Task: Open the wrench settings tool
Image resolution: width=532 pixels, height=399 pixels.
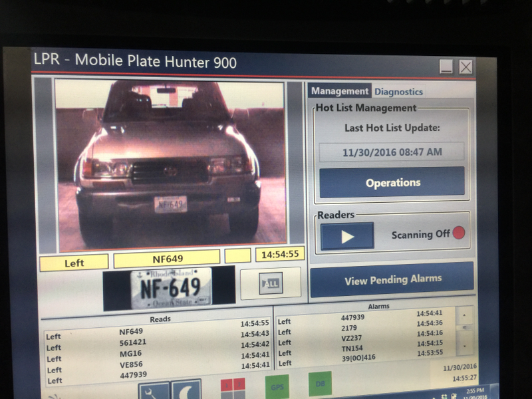Action: (154, 390)
